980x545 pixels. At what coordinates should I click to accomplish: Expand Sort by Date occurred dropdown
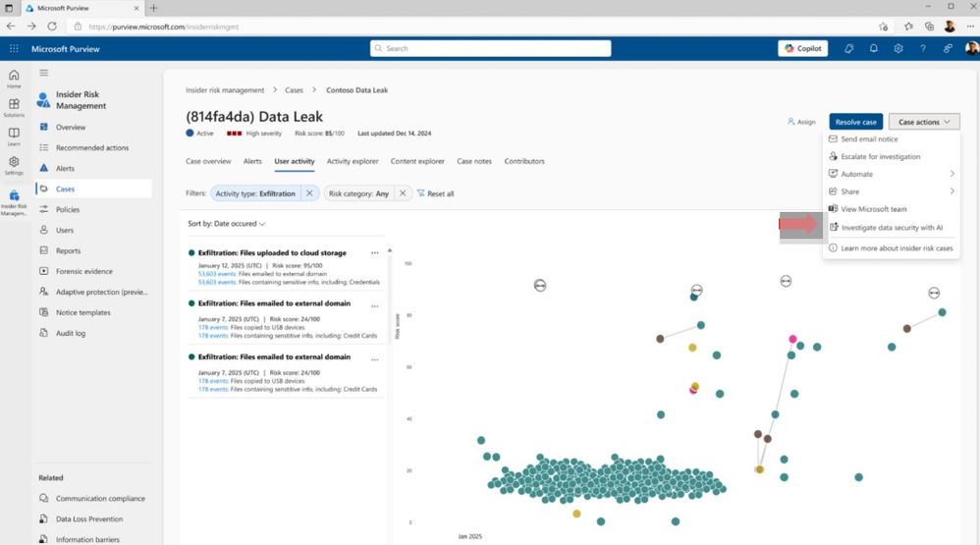[226, 224]
